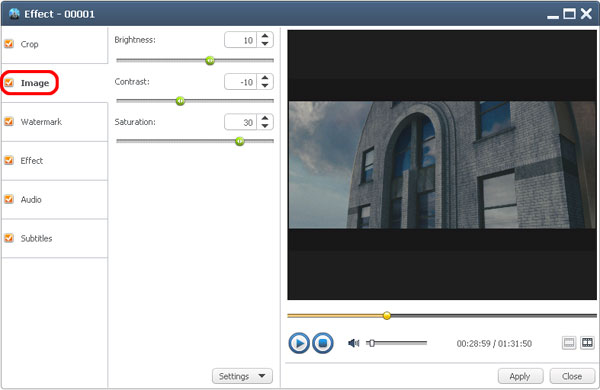
Task: Toggle the Image checkbox
Action: click(x=9, y=83)
